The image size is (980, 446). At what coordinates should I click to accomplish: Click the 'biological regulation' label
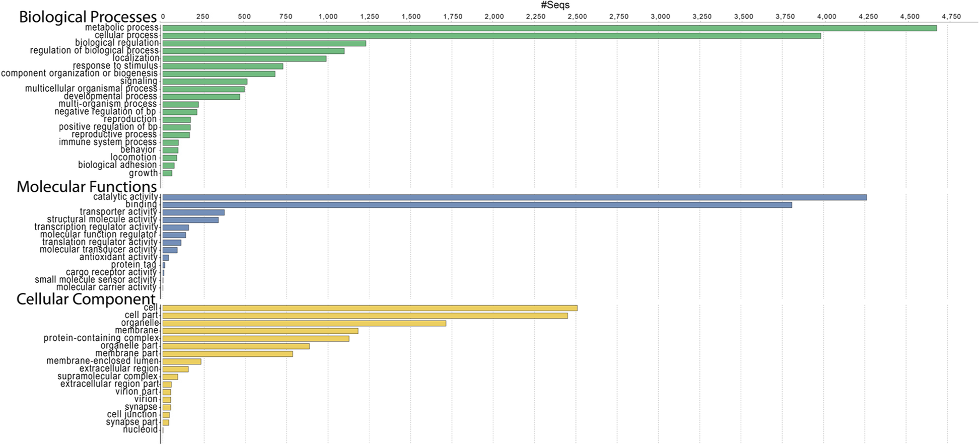(x=117, y=43)
